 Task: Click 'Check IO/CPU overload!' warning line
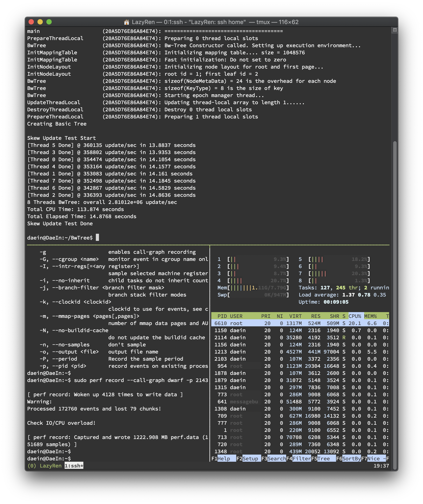[x=61, y=423]
